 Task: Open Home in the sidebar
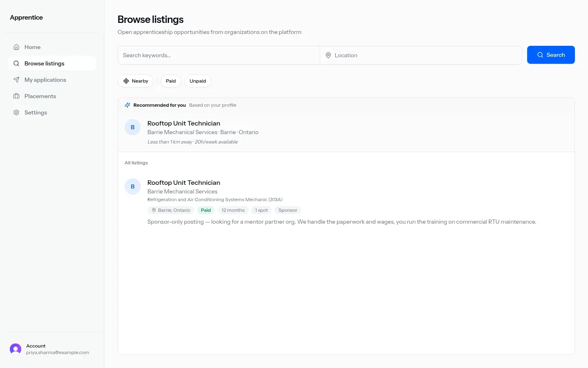click(52, 47)
